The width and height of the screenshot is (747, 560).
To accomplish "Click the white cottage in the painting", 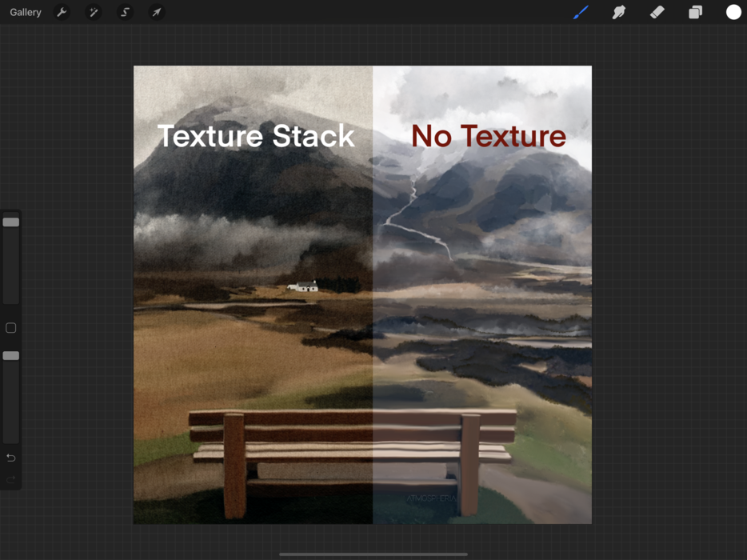I will [x=303, y=286].
